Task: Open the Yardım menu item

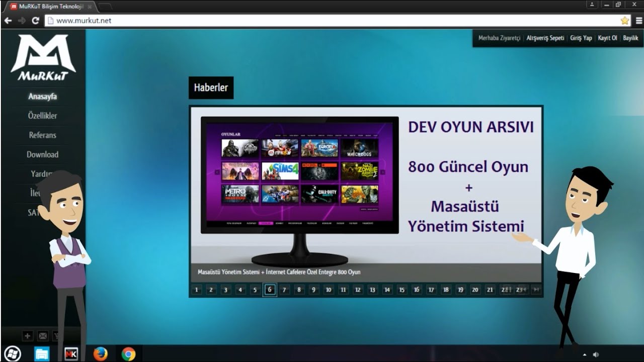Action: pyautogui.click(x=43, y=174)
